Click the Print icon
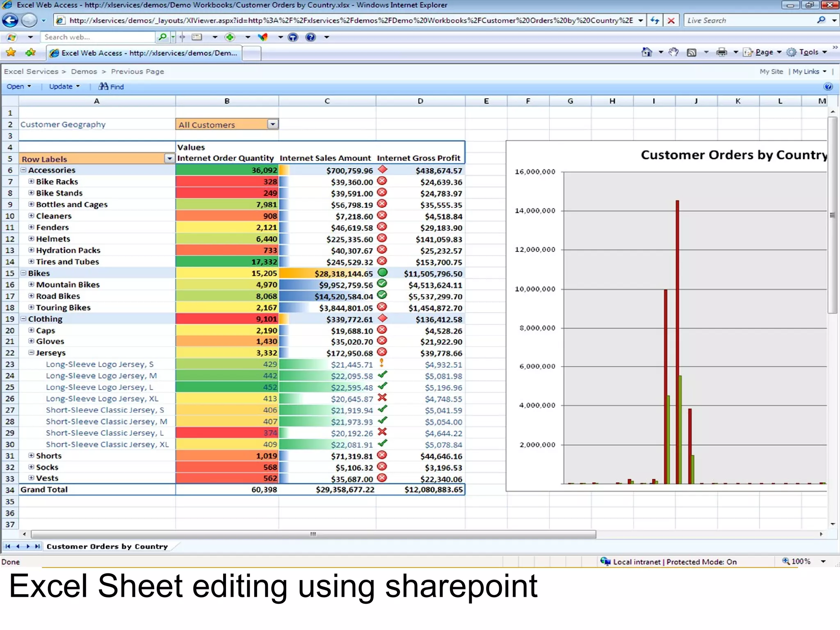This screenshot has height=630, width=840. point(721,52)
